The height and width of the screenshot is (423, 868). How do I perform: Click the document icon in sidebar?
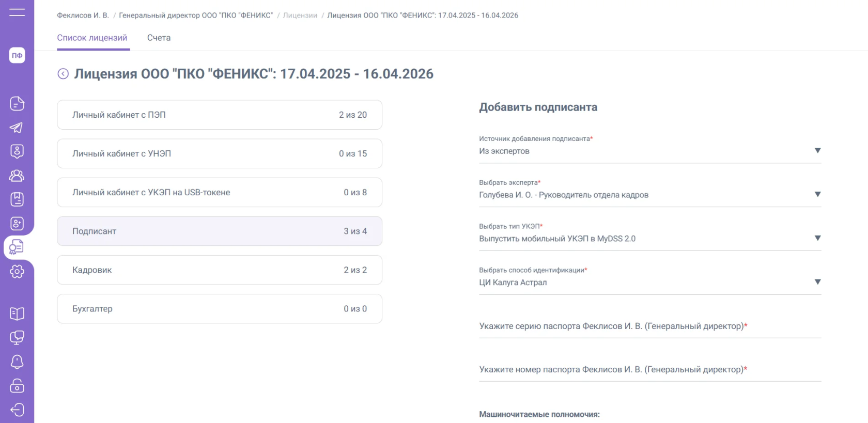coord(17,103)
